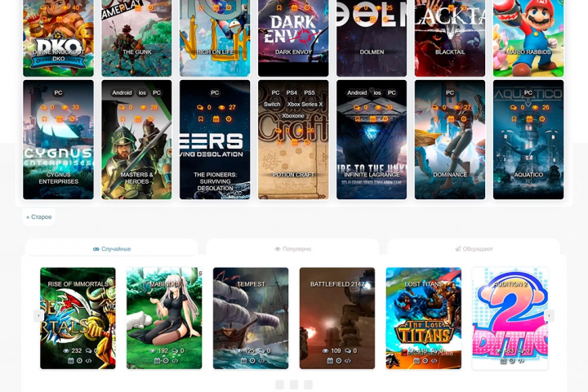Go to older entries via « Старое
588x392 pixels.
tap(39, 216)
